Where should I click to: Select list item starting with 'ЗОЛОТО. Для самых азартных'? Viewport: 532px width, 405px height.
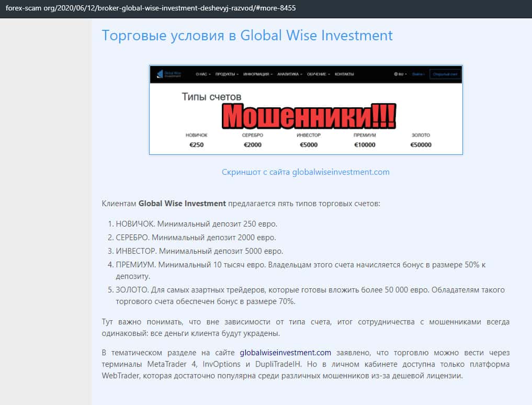point(310,296)
